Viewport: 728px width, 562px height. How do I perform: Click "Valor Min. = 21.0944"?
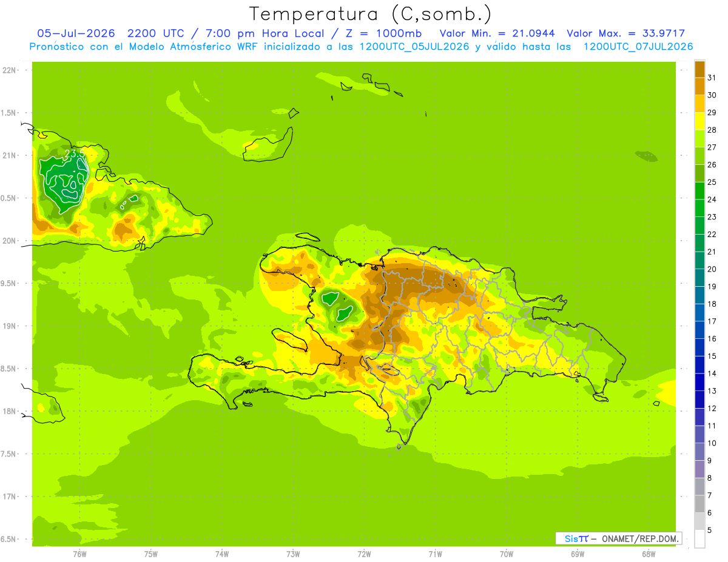(497, 33)
